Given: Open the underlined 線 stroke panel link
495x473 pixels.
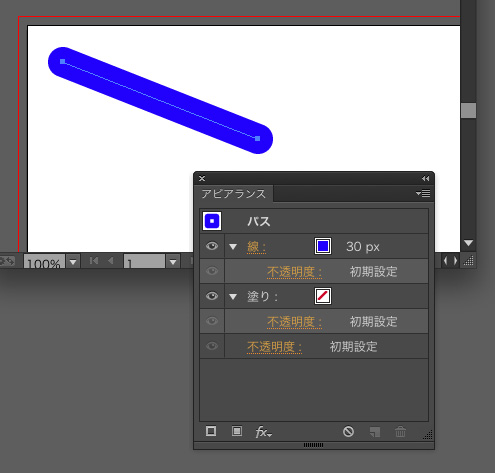Looking at the screenshot, I should [x=256, y=247].
